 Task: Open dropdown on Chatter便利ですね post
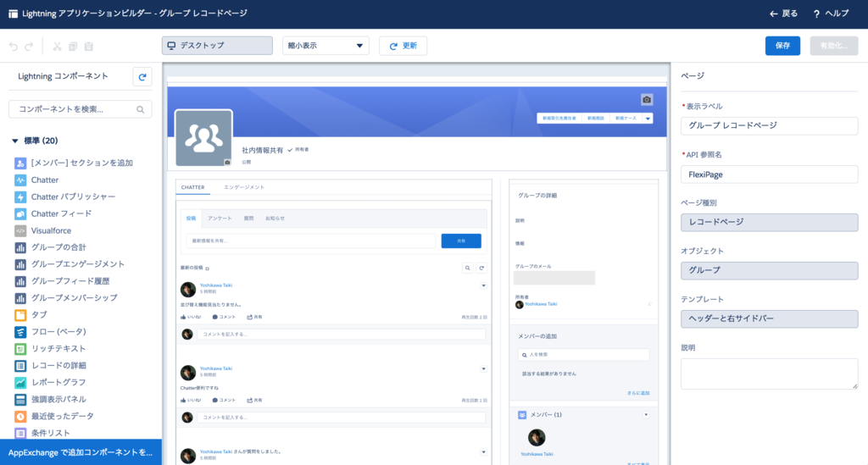(483, 368)
